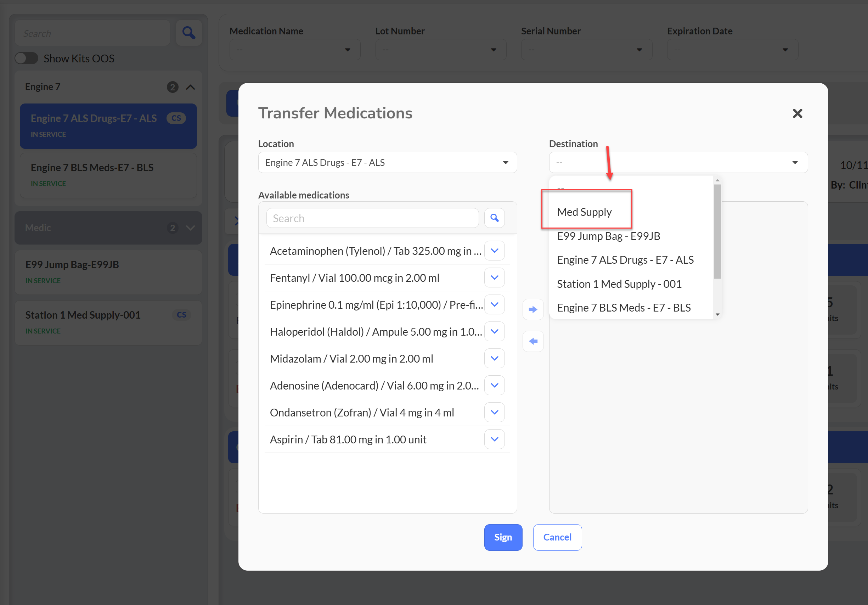The width and height of the screenshot is (868, 605).
Task: Click the Adenosine (Adenocard) medication text
Action: click(374, 386)
